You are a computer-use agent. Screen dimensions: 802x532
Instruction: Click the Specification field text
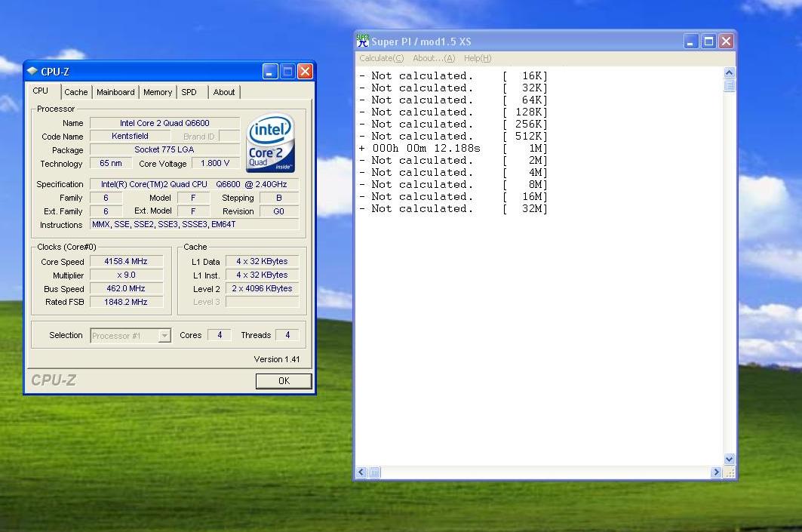[x=195, y=184]
